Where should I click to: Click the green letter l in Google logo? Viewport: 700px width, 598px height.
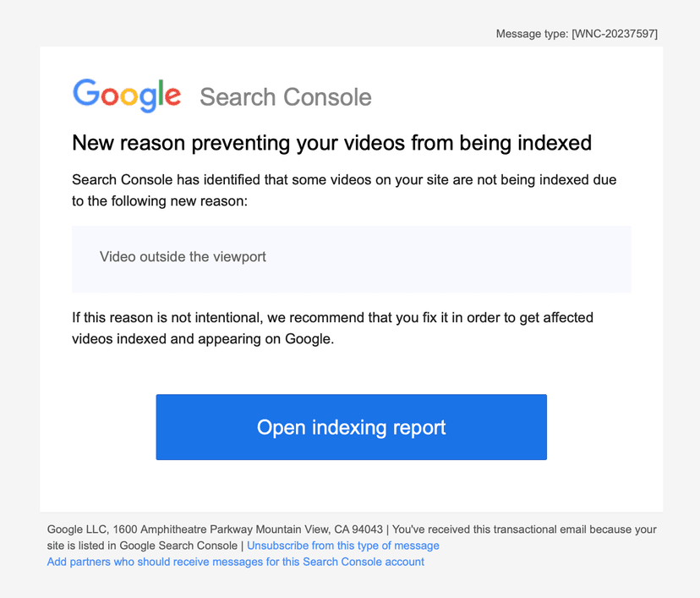pos(161,91)
